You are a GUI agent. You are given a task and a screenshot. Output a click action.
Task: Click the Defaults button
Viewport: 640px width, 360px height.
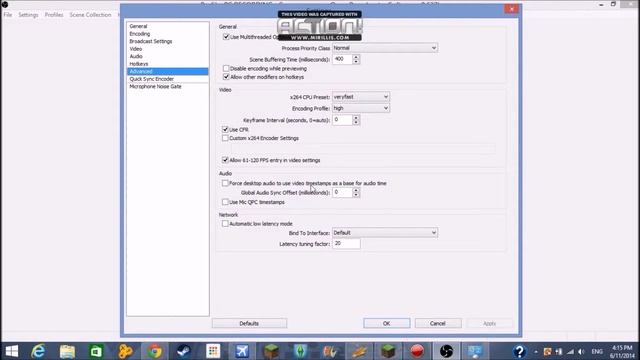(x=249, y=323)
